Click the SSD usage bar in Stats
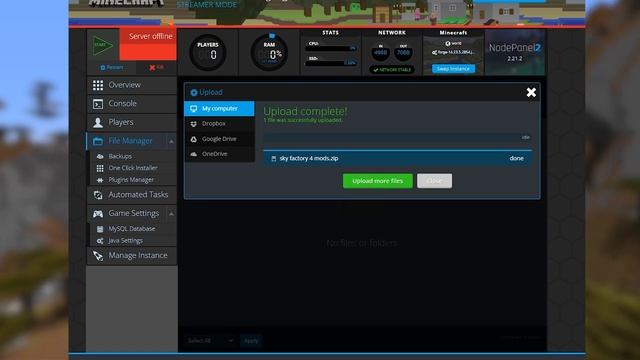 click(331, 63)
